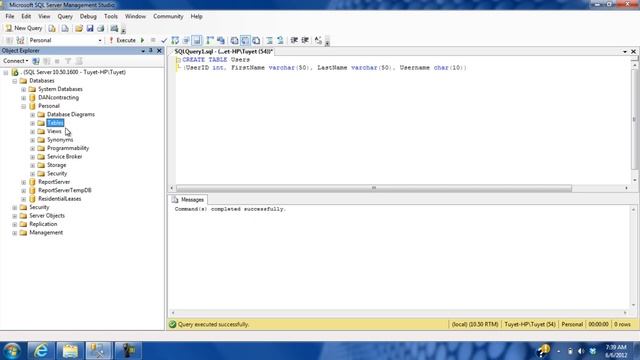
Task: Toggle Include Actual Execution Plan
Action: [x=210, y=40]
